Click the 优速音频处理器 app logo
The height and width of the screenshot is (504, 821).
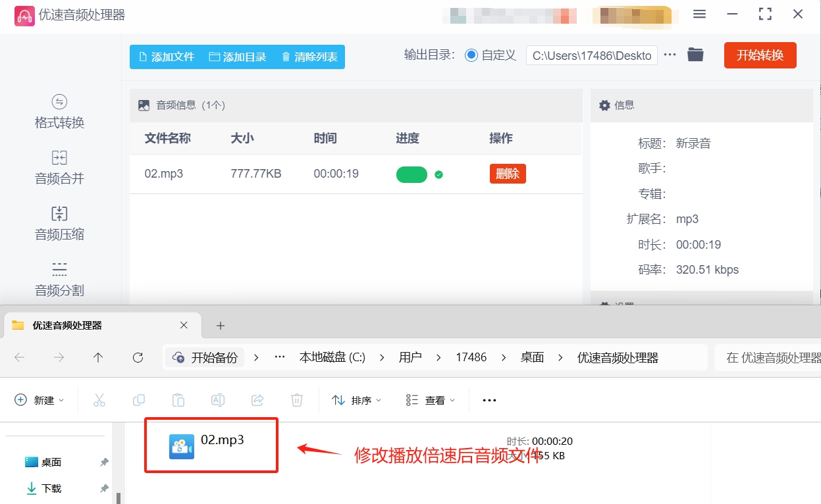coord(24,15)
